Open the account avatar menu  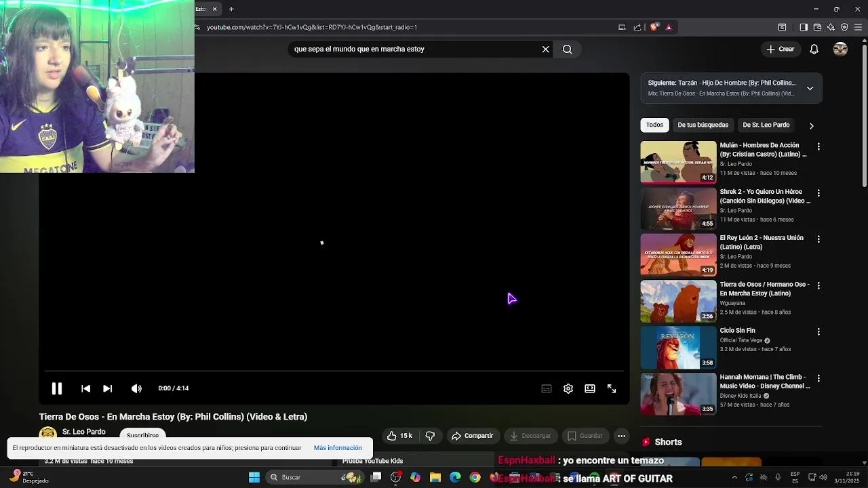[840, 49]
